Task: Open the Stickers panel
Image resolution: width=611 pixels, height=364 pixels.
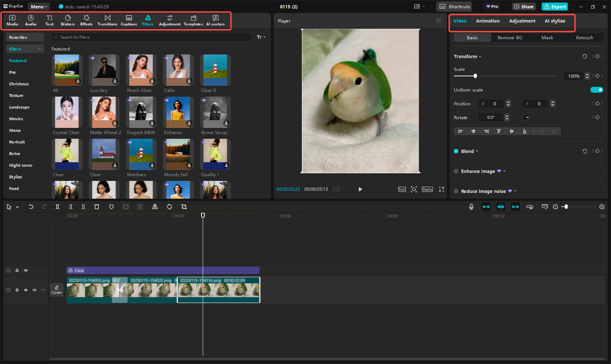Action: pyautogui.click(x=67, y=20)
